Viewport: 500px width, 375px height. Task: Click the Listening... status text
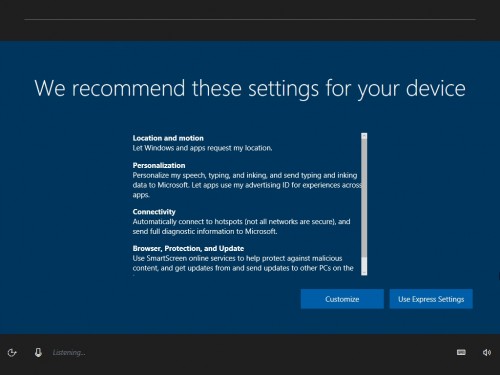point(69,352)
